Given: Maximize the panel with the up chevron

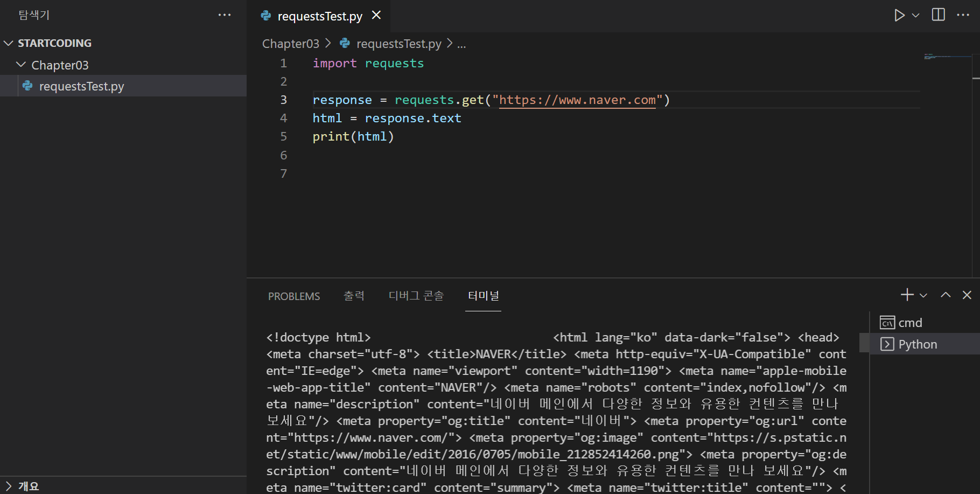Looking at the screenshot, I should point(946,295).
